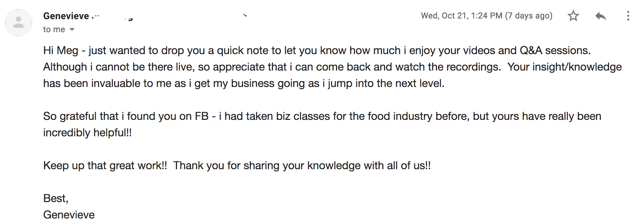Image resolution: width=644 pixels, height=224 pixels.
Task: Click the signature name Genevieve at bottom
Action: click(69, 215)
